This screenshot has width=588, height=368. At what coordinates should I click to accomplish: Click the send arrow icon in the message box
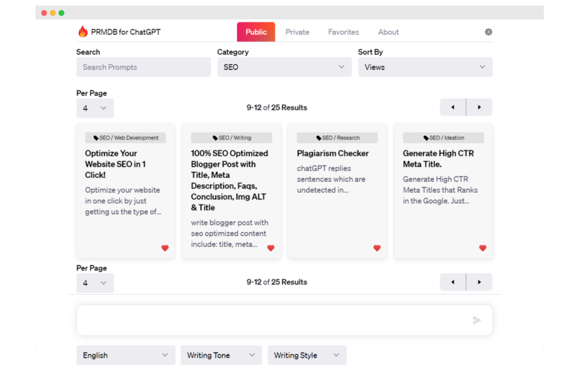tap(477, 320)
